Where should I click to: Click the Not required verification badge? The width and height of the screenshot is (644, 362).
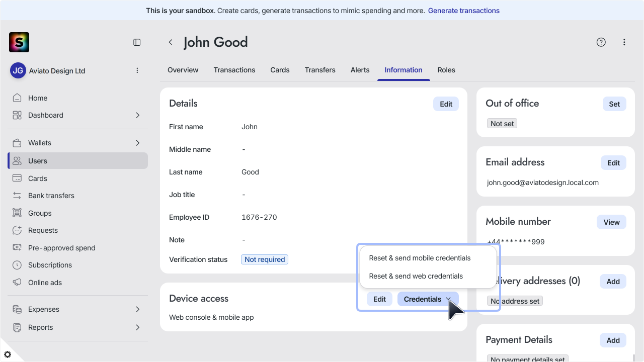[265, 259]
